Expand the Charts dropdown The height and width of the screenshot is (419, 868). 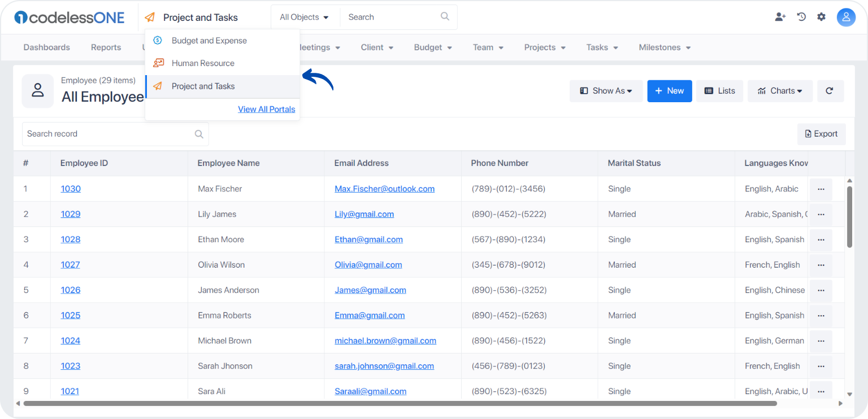[780, 91]
